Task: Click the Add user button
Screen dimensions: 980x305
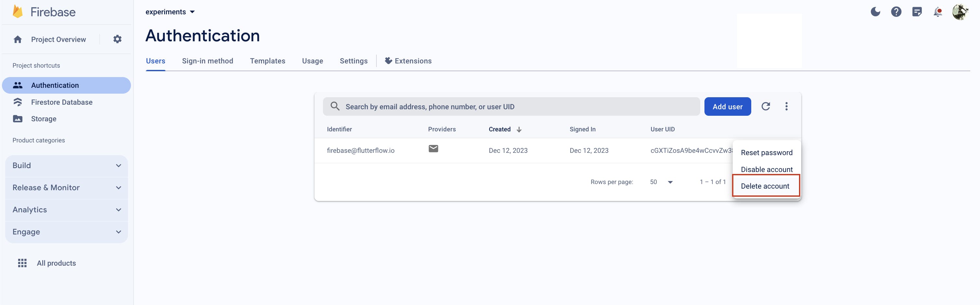Action: tap(728, 107)
